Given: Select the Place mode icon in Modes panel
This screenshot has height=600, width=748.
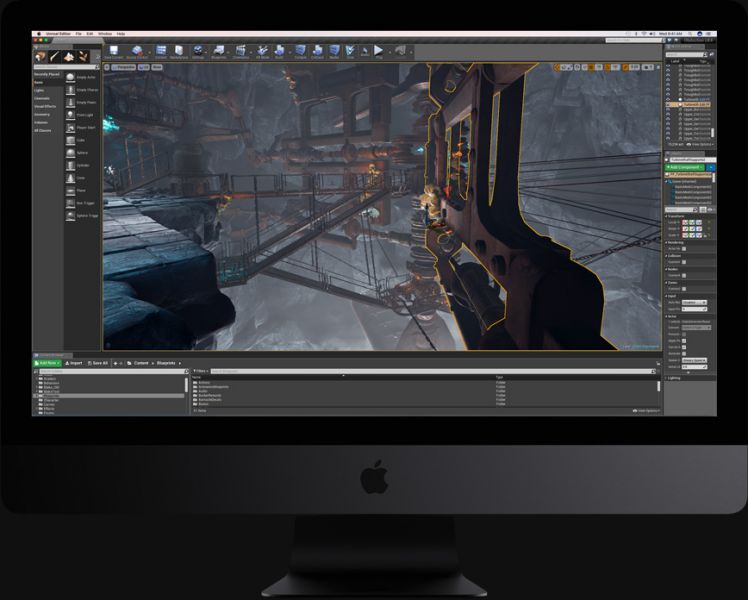Looking at the screenshot, I should 41,57.
